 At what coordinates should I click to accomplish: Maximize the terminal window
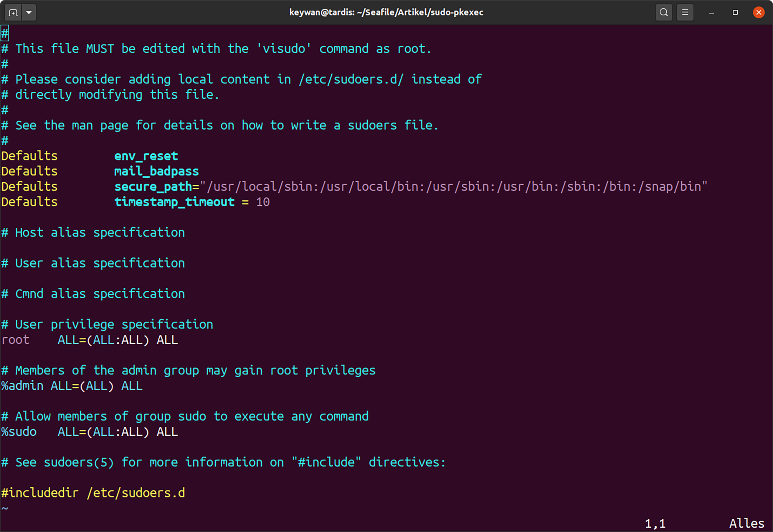coord(735,12)
